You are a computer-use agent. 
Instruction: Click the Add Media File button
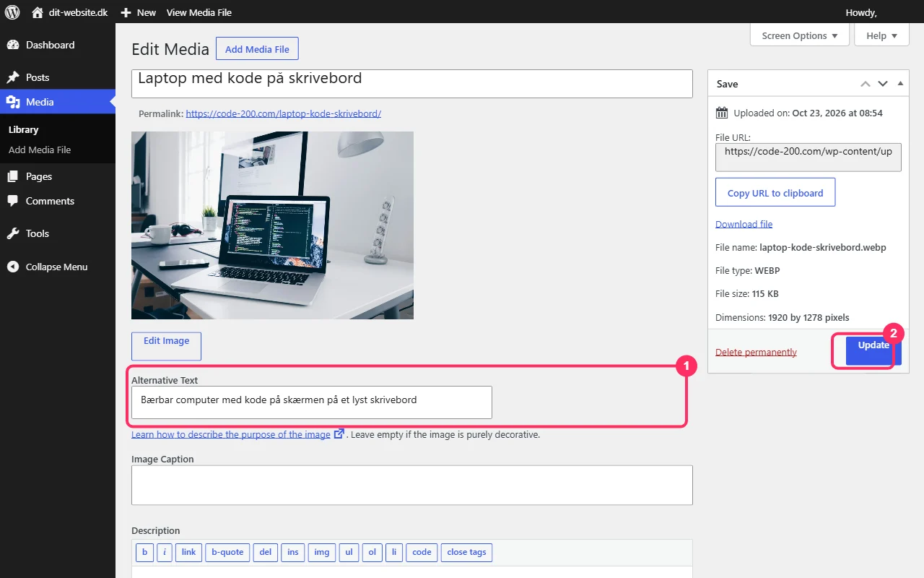257,49
